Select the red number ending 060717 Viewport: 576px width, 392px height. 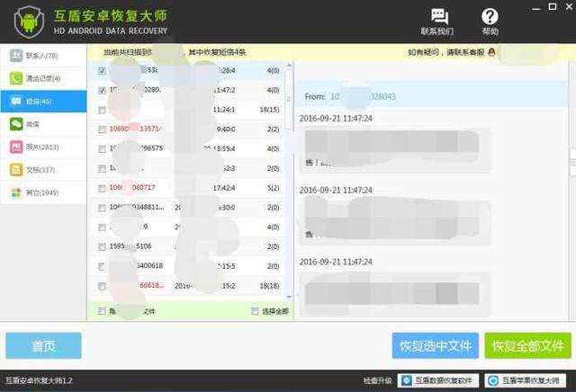[x=132, y=188]
